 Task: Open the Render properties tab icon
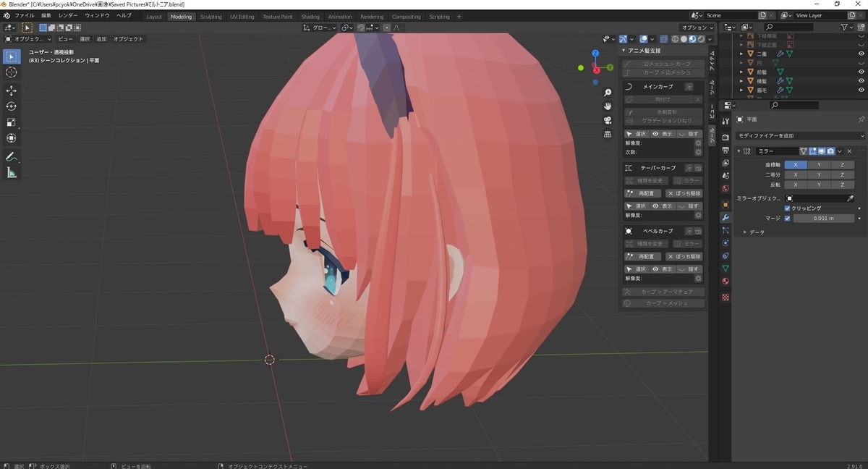(726, 138)
